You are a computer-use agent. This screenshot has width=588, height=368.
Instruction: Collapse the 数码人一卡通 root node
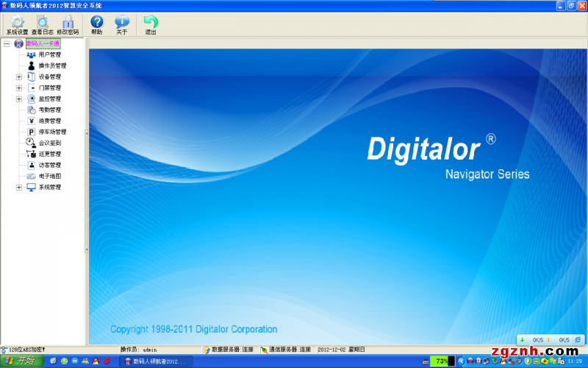coord(7,43)
